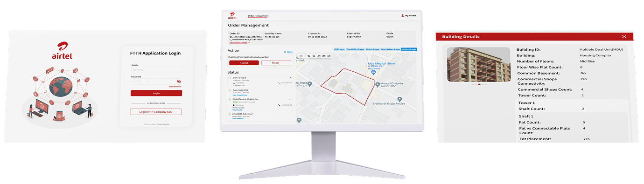Click the Shaft 1 section heading
The image size is (644, 184).
pyautogui.click(x=526, y=116)
